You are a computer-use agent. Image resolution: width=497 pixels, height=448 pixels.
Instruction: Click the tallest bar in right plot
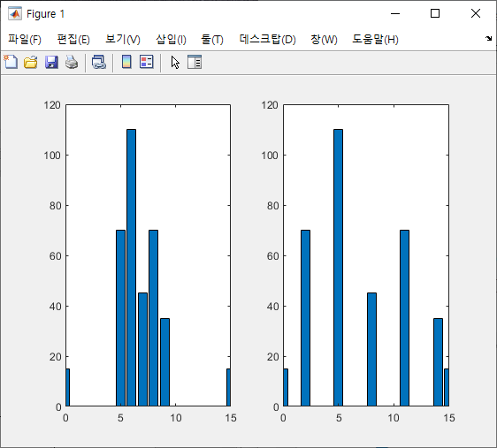(x=338, y=268)
